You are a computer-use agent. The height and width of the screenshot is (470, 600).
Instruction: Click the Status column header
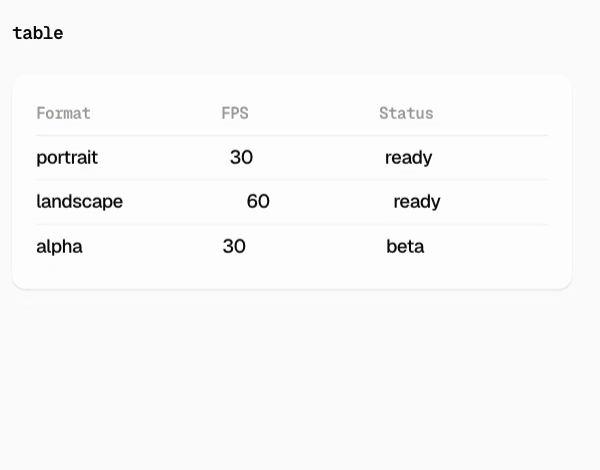pos(406,113)
